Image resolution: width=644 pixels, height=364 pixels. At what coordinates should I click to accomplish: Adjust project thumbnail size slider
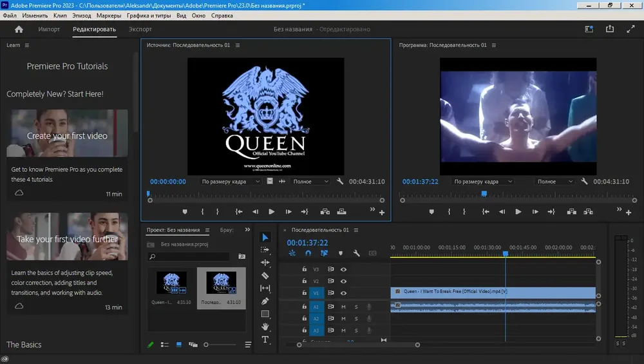220,345
